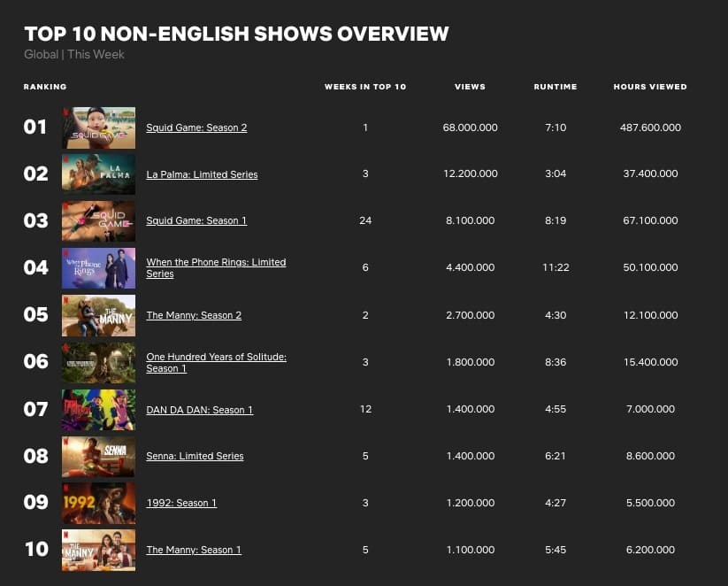Select ranking number 01
The image size is (728, 586).
35,127
